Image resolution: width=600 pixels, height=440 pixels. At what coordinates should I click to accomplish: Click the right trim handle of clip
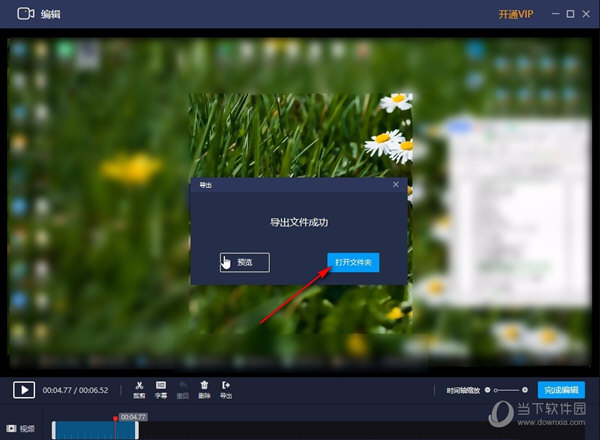click(137, 430)
